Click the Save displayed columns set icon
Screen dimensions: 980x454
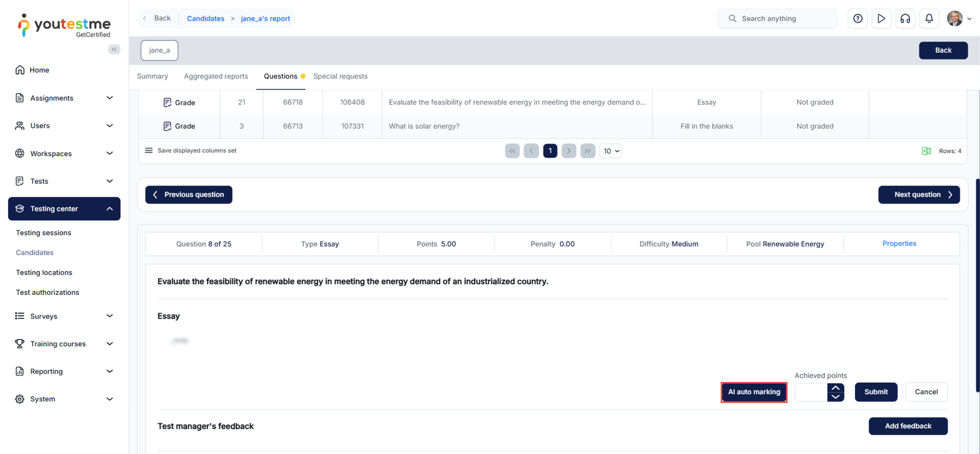(x=149, y=151)
